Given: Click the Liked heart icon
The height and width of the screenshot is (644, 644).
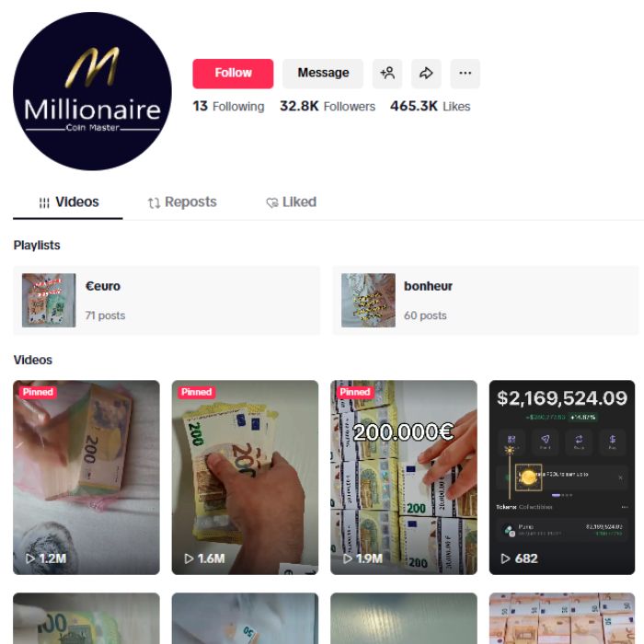Looking at the screenshot, I should (272, 202).
